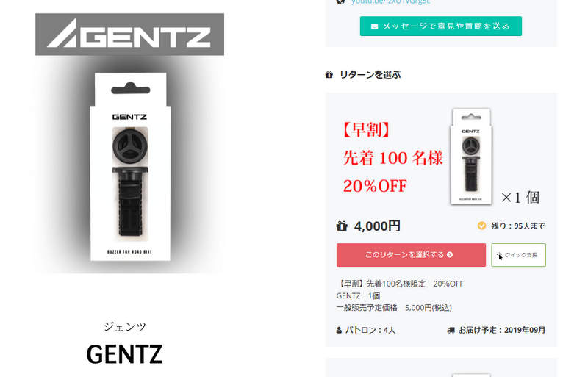Click the gift icon next to 4,000円

[342, 226]
